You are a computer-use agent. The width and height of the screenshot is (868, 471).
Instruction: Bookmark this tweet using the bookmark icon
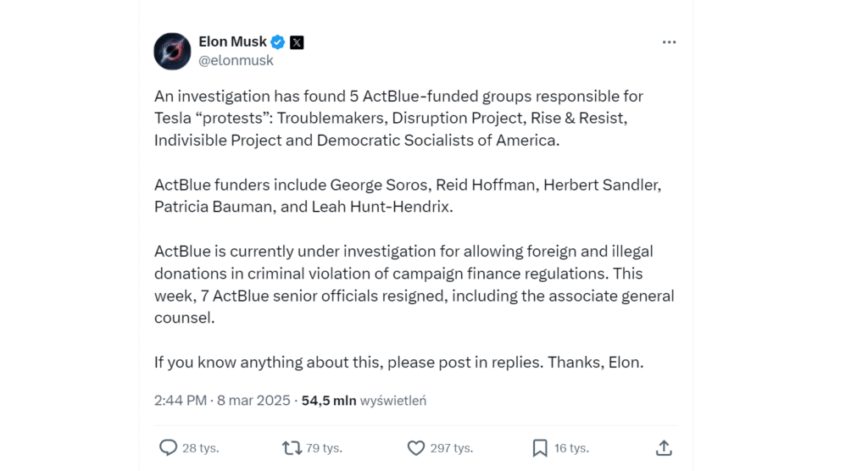pyautogui.click(x=540, y=448)
